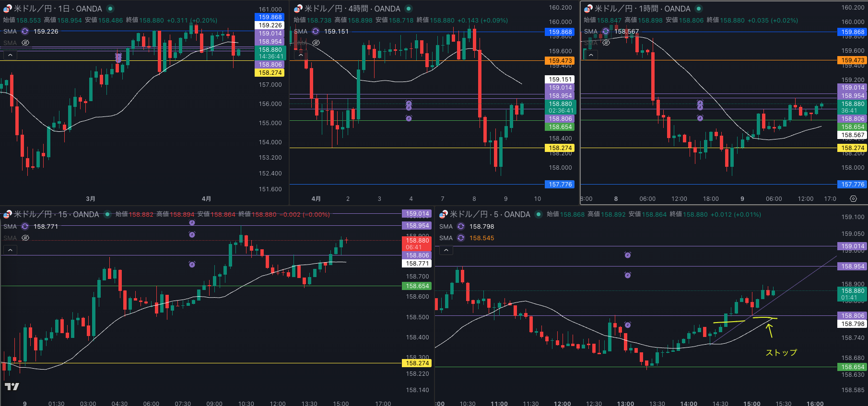The image size is (868, 406).
Task: Select the SMA 158.798 legend on 5-minute chart
Action: [481, 226]
